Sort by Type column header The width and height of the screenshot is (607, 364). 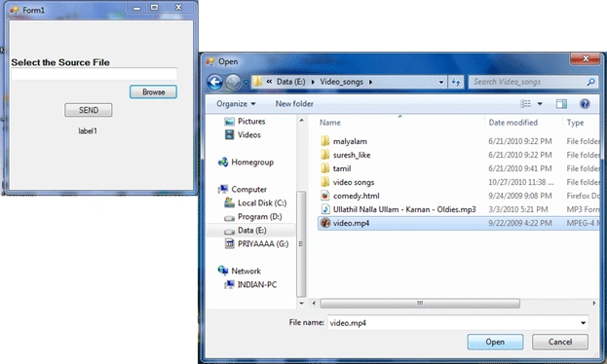[575, 123]
